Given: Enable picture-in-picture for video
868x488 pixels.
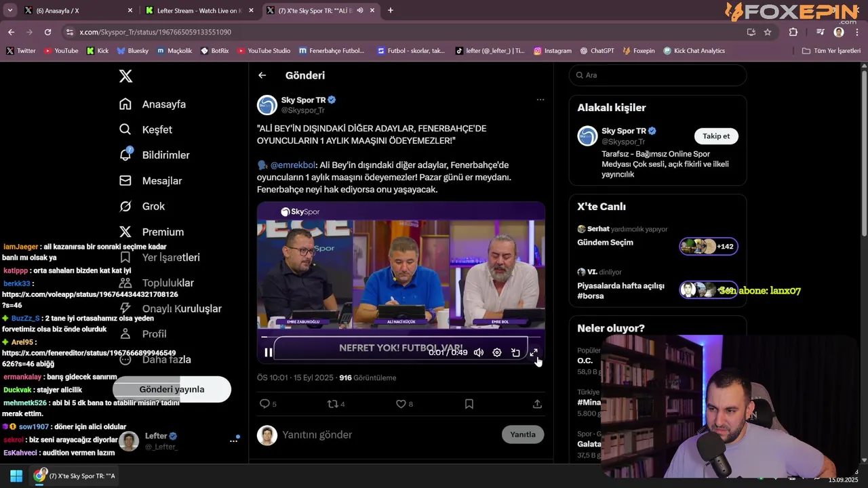Looking at the screenshot, I should point(515,352).
